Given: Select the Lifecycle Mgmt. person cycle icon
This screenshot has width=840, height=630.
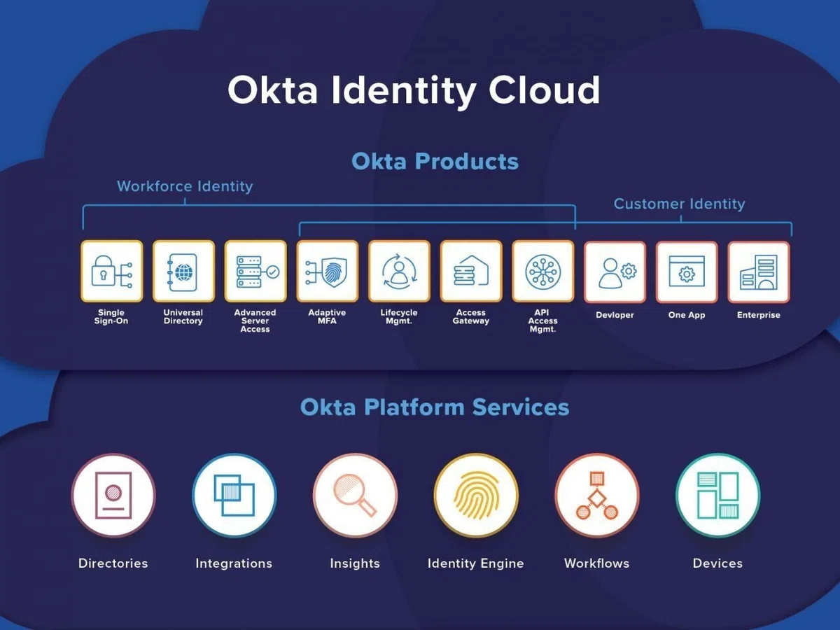Looking at the screenshot, I should coord(399,272).
